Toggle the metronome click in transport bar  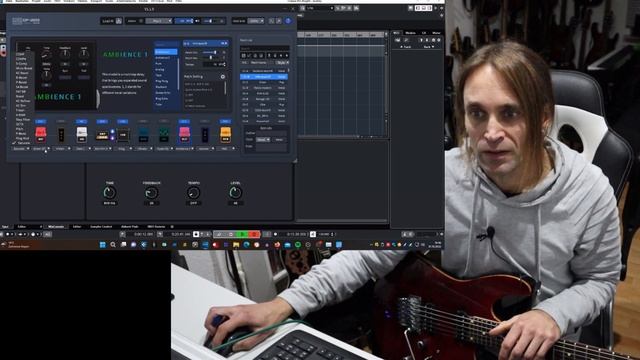(313, 234)
